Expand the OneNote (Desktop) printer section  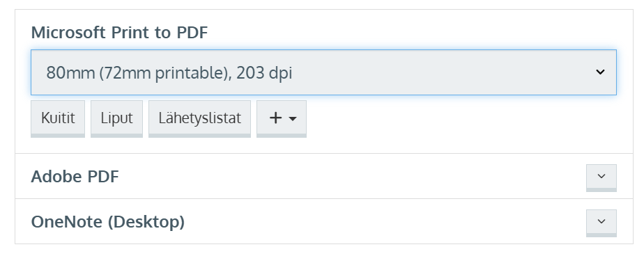[601, 223]
